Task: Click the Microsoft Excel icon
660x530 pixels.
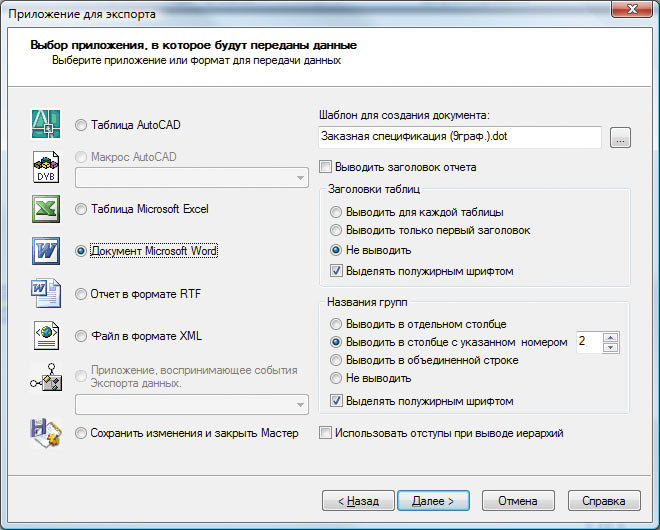Action: 47,209
